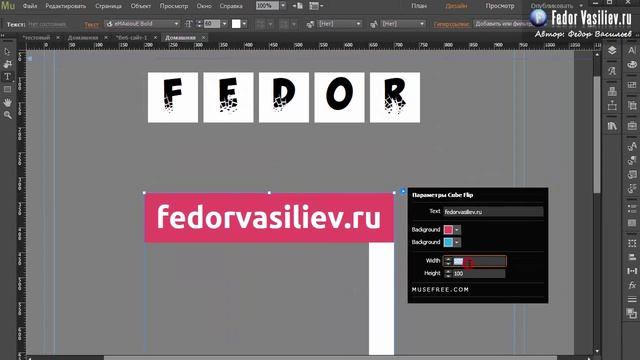Click the paragraph style icon in control bar
This screenshot has height=360, width=640.
click(310, 24)
